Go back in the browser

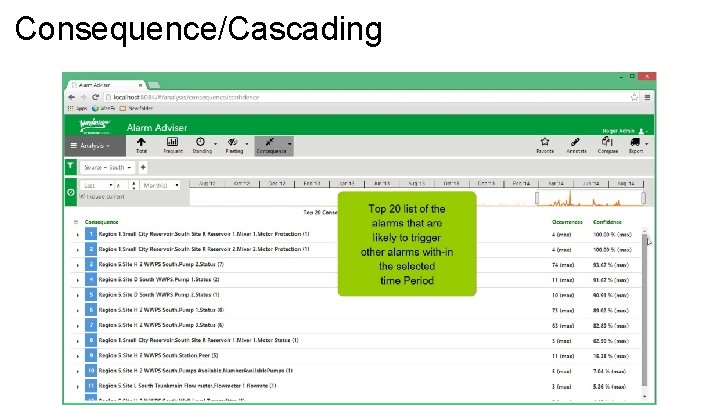click(x=71, y=97)
